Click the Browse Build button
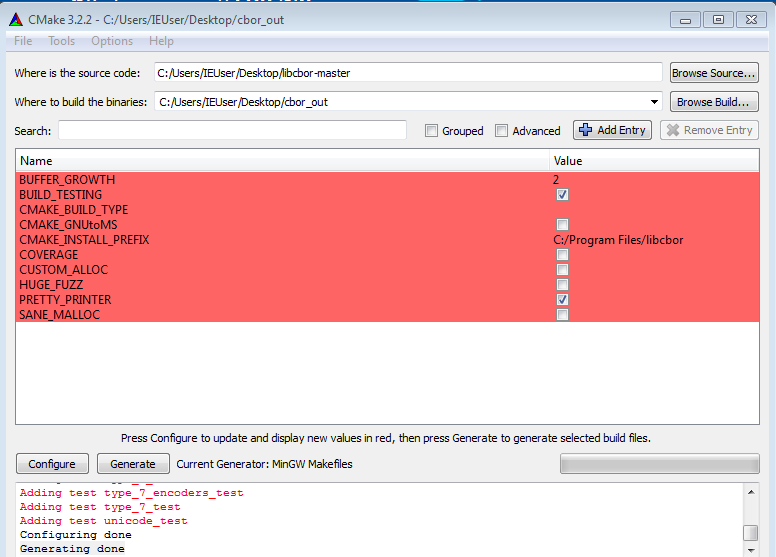 pos(714,102)
